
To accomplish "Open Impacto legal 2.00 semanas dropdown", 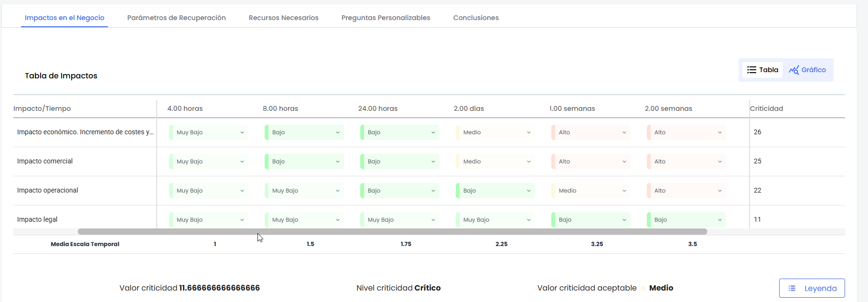I will click(x=686, y=220).
